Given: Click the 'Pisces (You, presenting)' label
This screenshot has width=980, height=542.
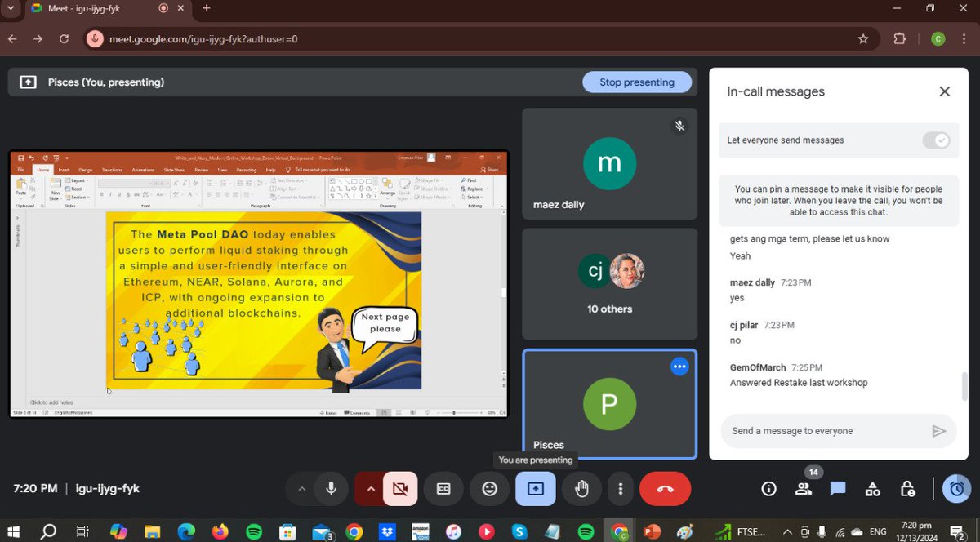Looking at the screenshot, I should 106,82.
